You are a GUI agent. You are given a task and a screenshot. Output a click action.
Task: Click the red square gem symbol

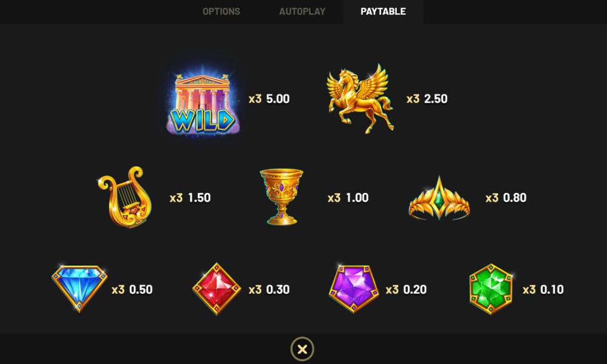[217, 289]
